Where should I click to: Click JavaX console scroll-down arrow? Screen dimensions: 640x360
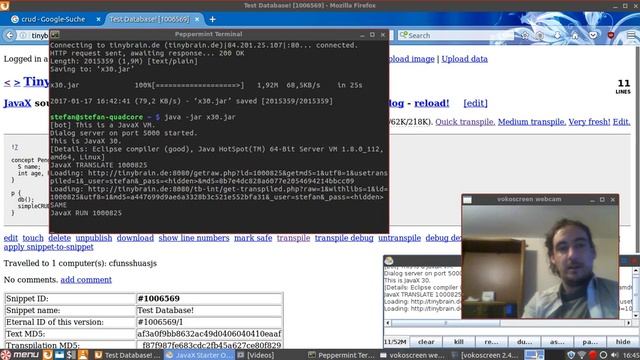(x=636, y=316)
